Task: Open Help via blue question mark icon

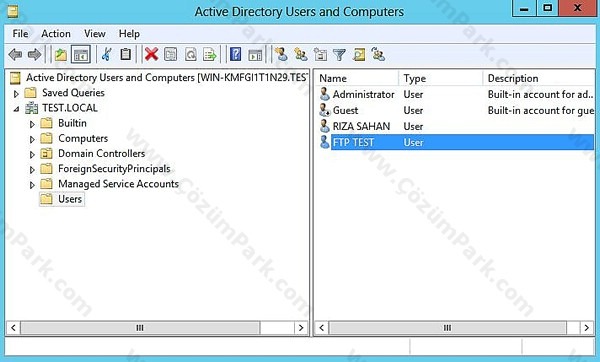Action: (x=235, y=54)
